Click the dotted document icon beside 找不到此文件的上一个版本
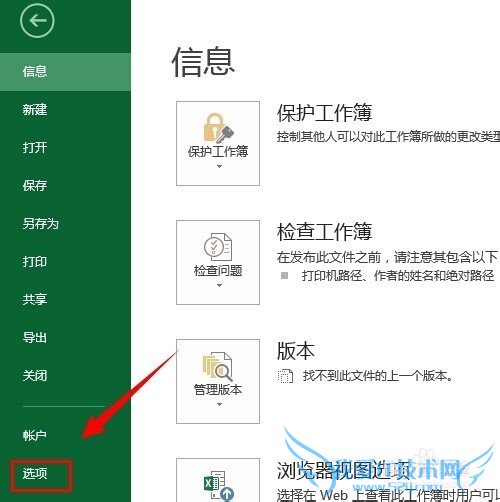 point(285,376)
